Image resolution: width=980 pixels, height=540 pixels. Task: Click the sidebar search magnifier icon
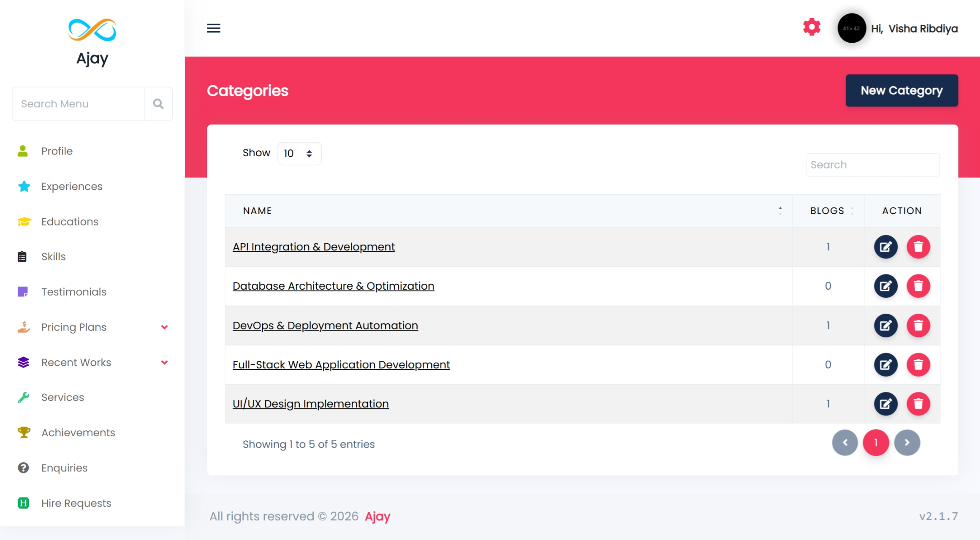[x=158, y=104]
